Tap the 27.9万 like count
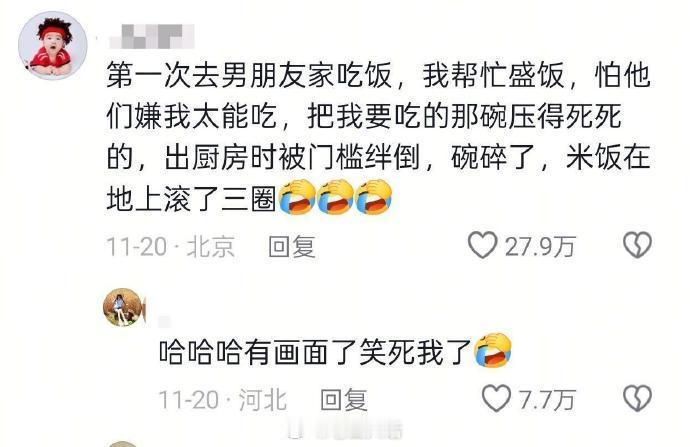 coord(540,246)
